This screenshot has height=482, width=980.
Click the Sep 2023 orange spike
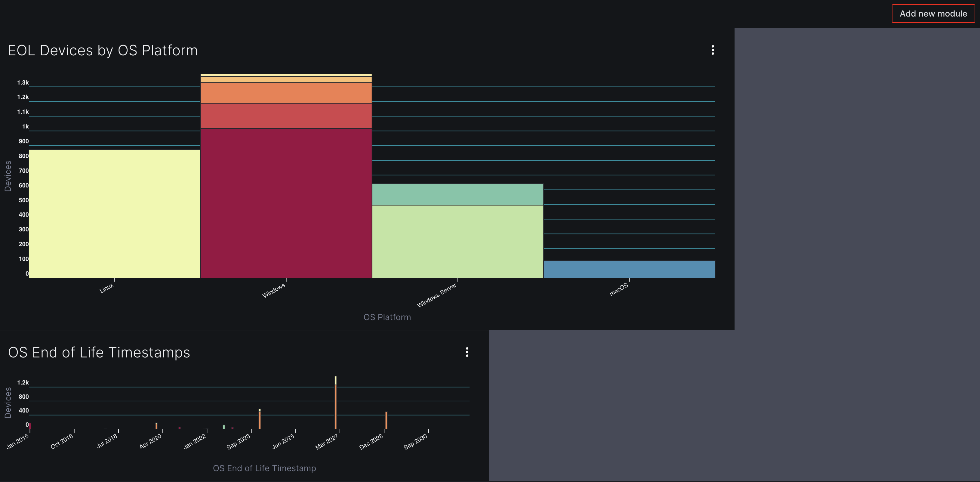click(260, 419)
